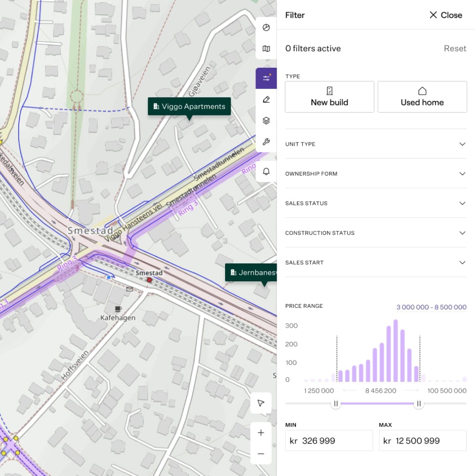Click the map view icon

266,48
